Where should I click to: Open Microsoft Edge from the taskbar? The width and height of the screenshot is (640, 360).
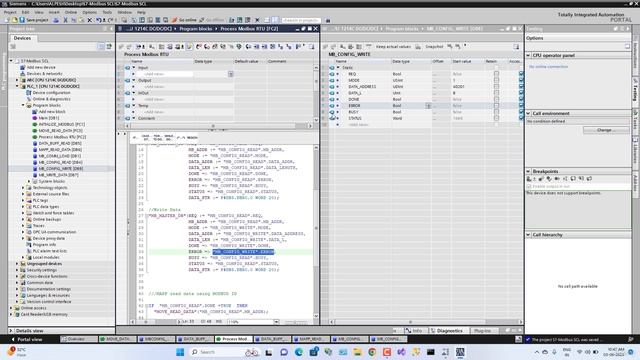pyautogui.click(x=299, y=352)
